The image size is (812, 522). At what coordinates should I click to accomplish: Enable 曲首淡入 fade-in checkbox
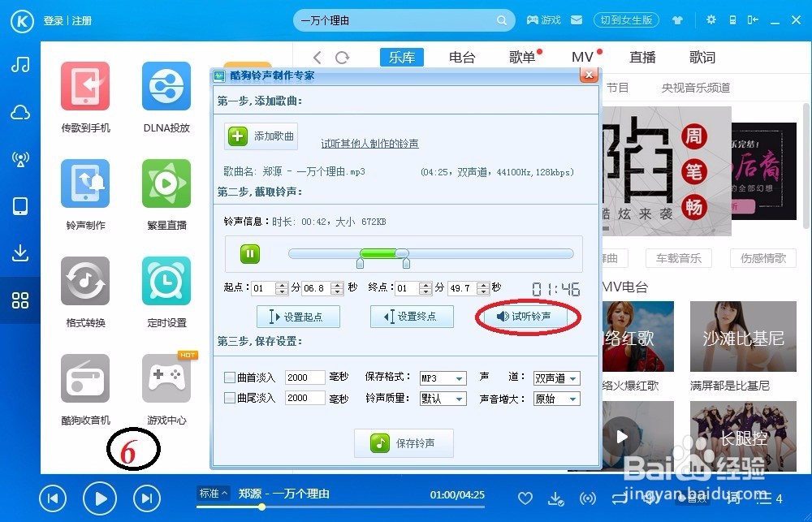point(230,377)
